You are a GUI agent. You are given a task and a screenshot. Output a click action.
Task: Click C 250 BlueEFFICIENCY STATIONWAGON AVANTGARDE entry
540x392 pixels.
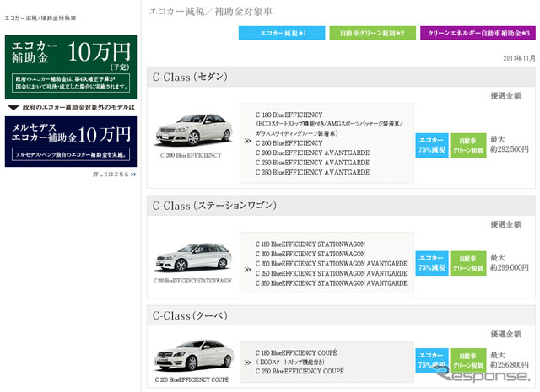[x=332, y=273]
